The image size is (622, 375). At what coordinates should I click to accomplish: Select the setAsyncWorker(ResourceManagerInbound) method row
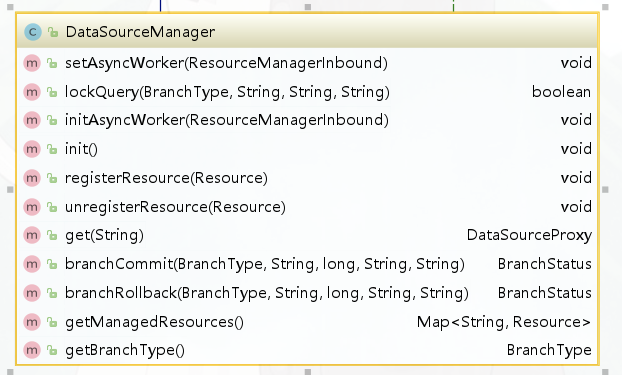coord(307,63)
